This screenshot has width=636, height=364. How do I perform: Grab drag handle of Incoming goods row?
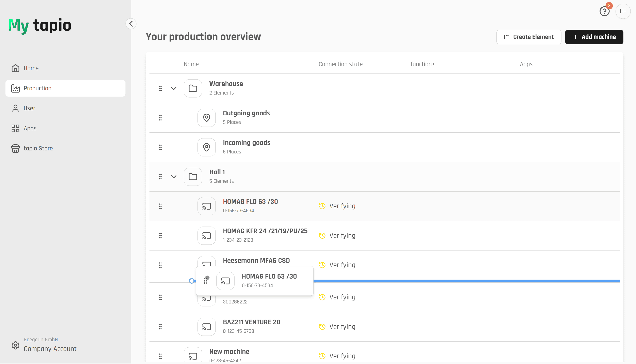click(x=160, y=147)
